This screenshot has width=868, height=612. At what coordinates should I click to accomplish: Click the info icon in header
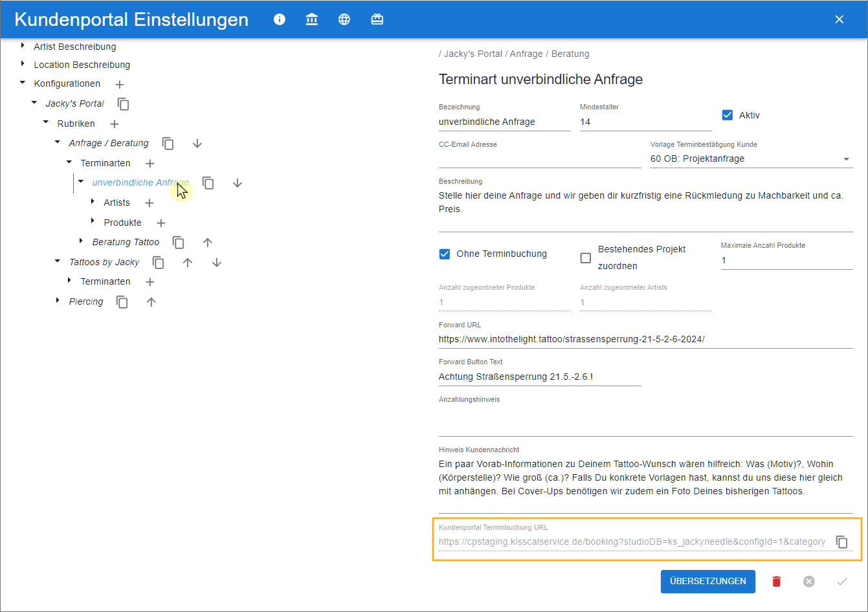pyautogui.click(x=280, y=19)
